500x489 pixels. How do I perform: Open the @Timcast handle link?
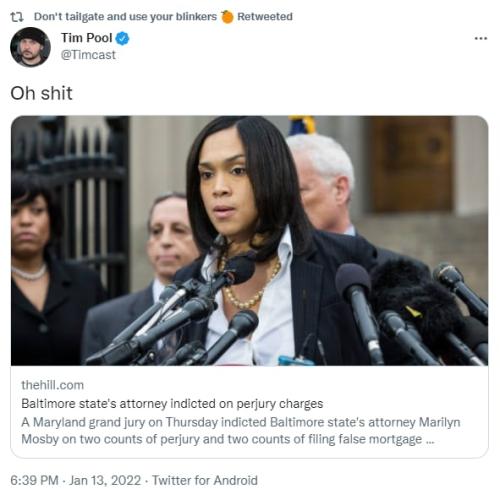click(x=88, y=55)
